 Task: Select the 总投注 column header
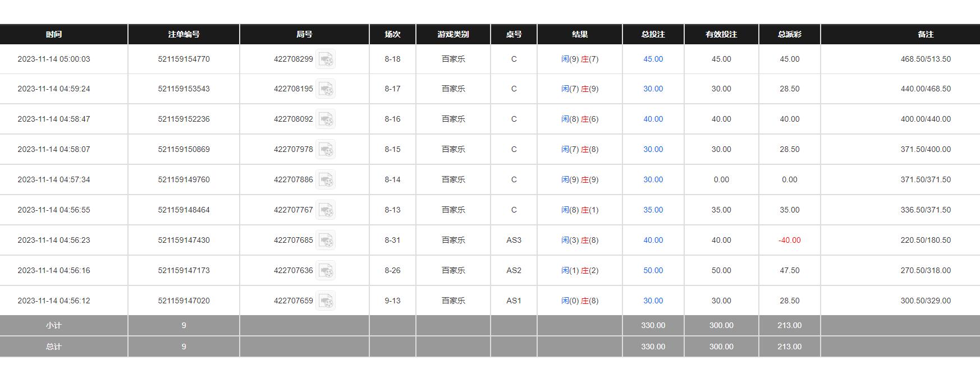(x=653, y=34)
